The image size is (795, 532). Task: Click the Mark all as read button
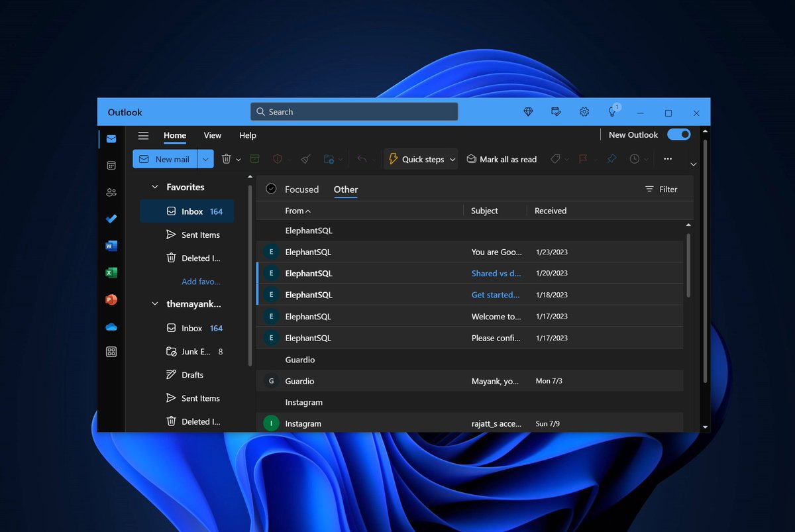[x=502, y=159]
